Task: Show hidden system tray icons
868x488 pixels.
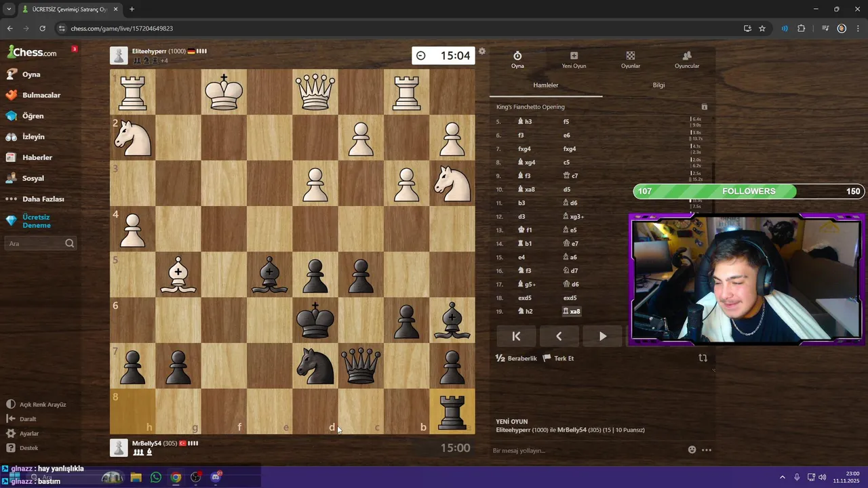Action: point(782,477)
